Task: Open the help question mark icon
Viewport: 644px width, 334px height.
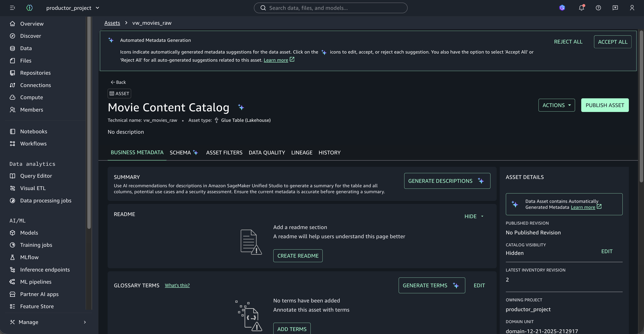Action: coord(598,8)
